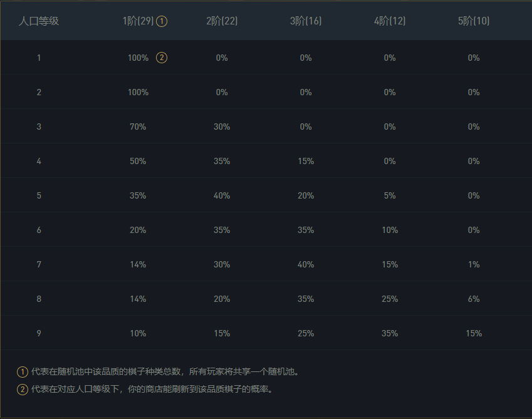The image size is (532, 419).
Task: Click the 2阶(22) column header
Action: coord(222,21)
